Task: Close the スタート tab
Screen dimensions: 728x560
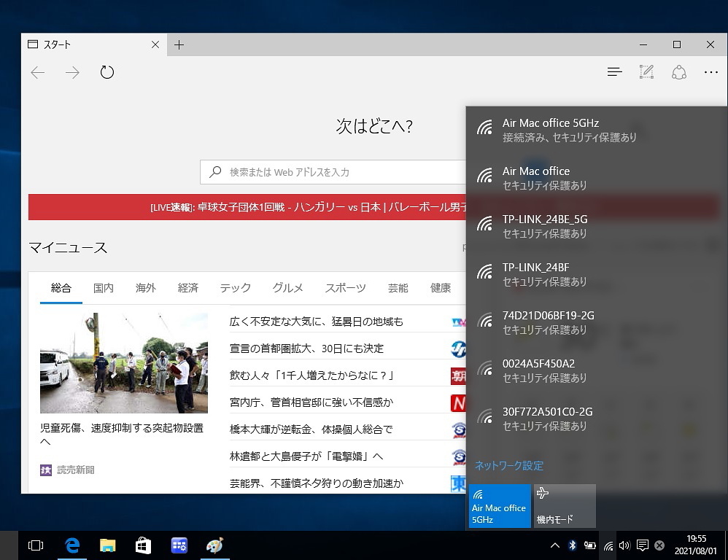Action: [x=155, y=44]
